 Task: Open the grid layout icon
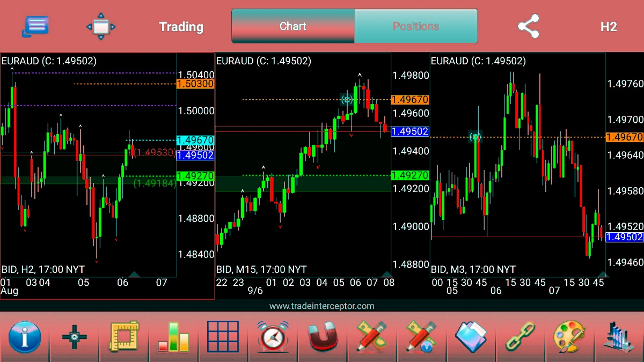223,337
